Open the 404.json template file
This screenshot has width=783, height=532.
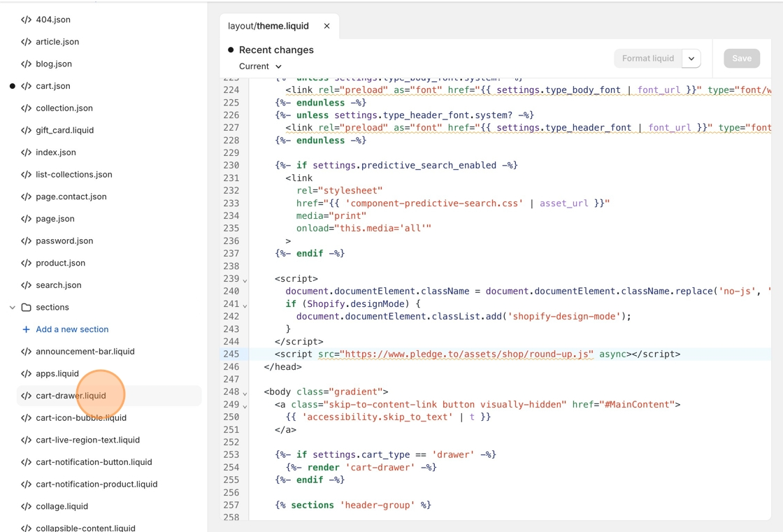point(53,20)
